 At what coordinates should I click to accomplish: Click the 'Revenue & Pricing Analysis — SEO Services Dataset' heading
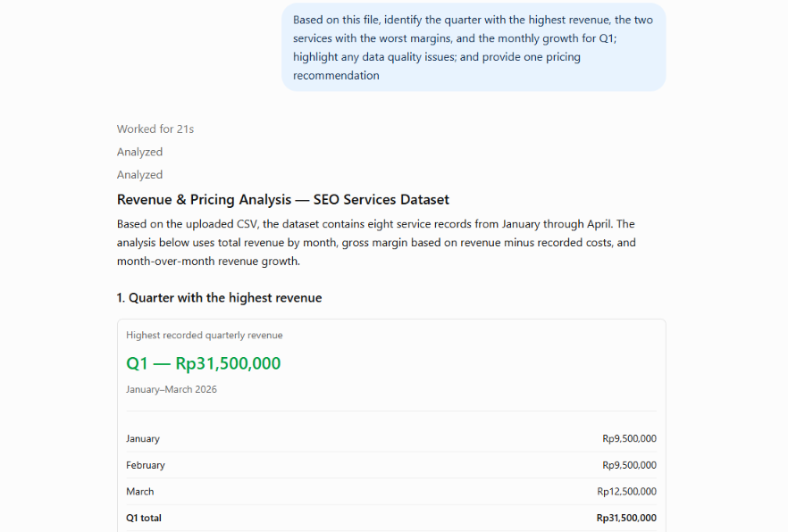(x=283, y=199)
